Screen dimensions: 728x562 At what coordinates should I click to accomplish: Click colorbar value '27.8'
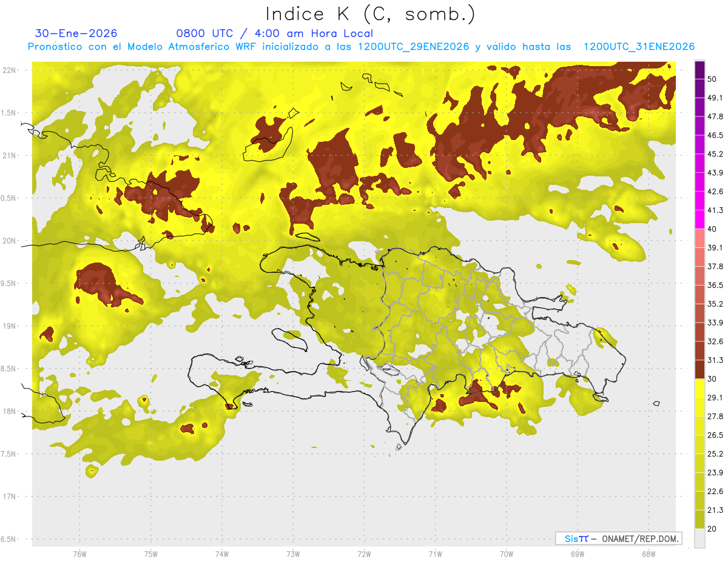715,416
